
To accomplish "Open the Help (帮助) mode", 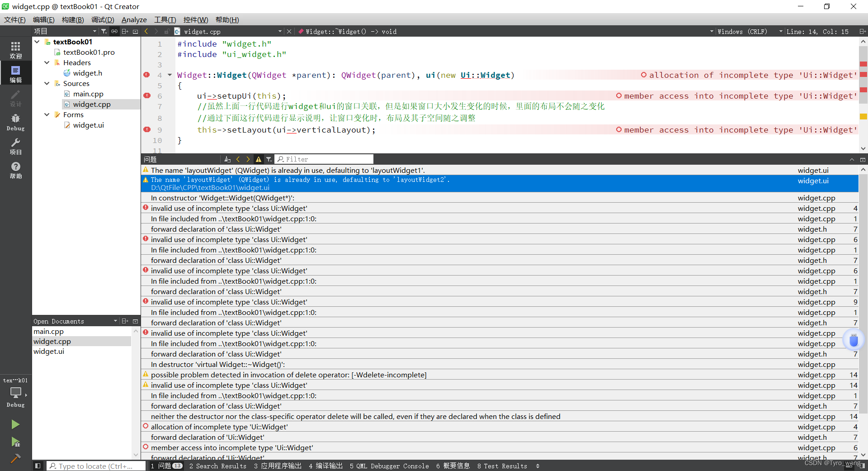I will click(16, 170).
